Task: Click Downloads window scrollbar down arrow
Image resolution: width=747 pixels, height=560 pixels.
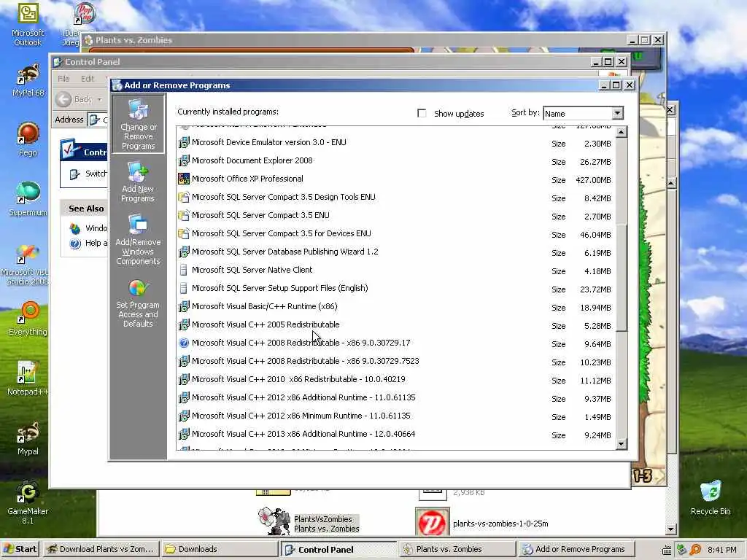Action: pyautogui.click(x=671, y=529)
